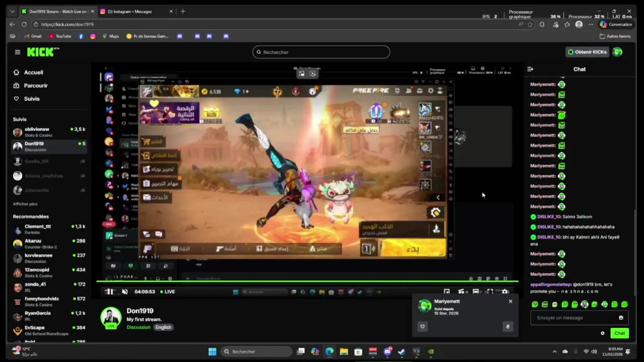Click DISLIKE_10 name on Salmo 3alikom message

coord(548,217)
